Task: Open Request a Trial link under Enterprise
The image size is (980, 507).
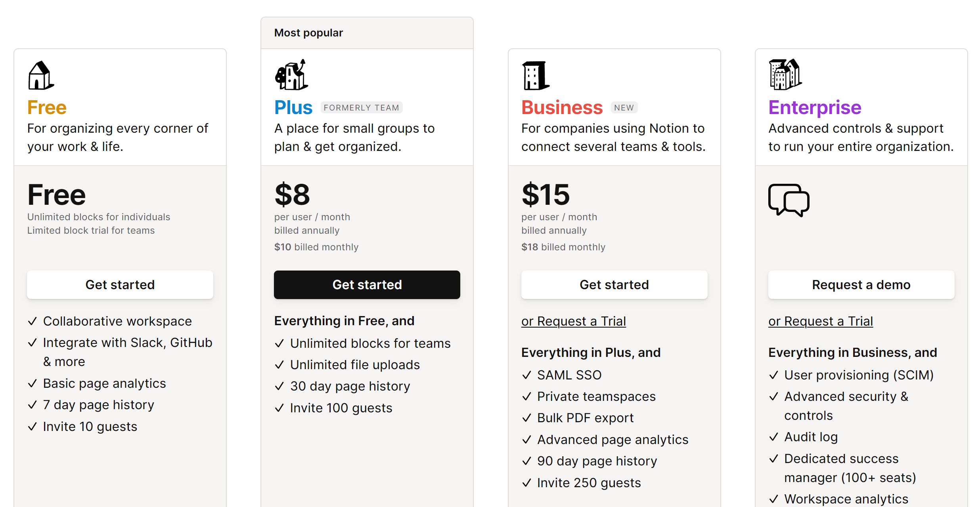Action: click(821, 321)
